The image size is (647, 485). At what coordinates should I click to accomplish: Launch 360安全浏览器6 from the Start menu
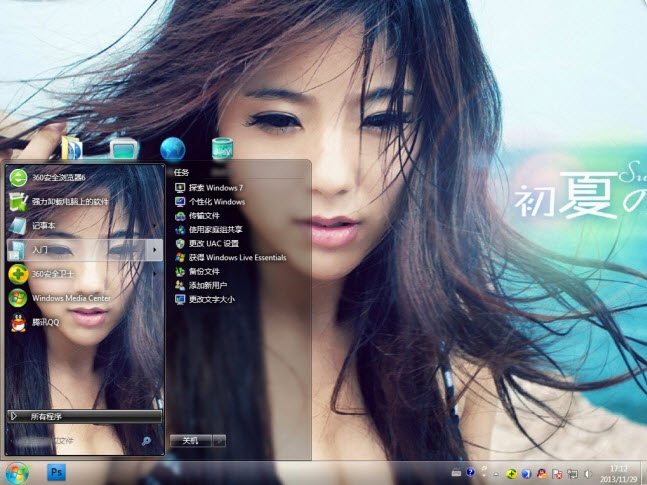[85, 177]
